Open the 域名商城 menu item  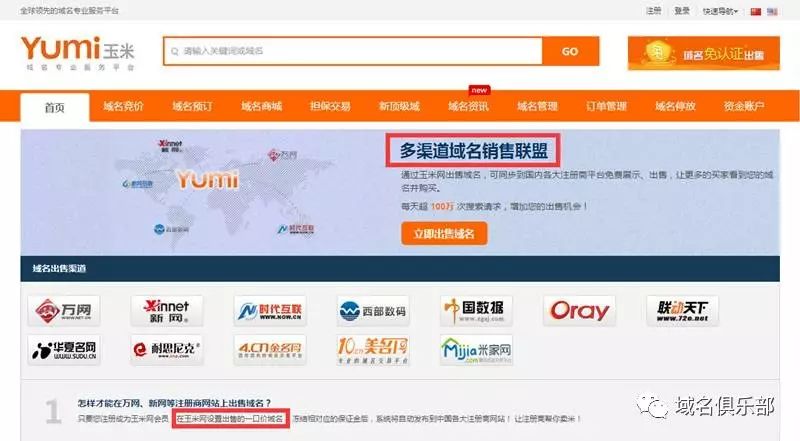261,106
